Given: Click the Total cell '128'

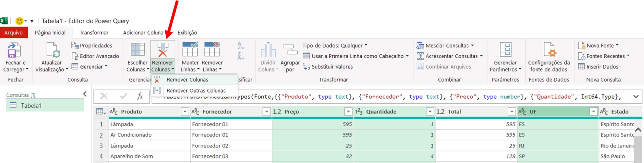Looking at the screenshot, I should (476, 156).
